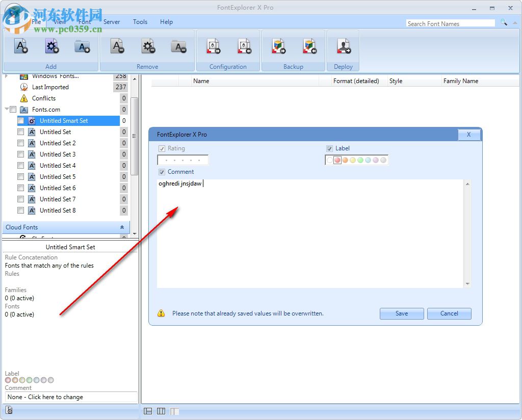
Task: Open the View menu
Action: 60,22
